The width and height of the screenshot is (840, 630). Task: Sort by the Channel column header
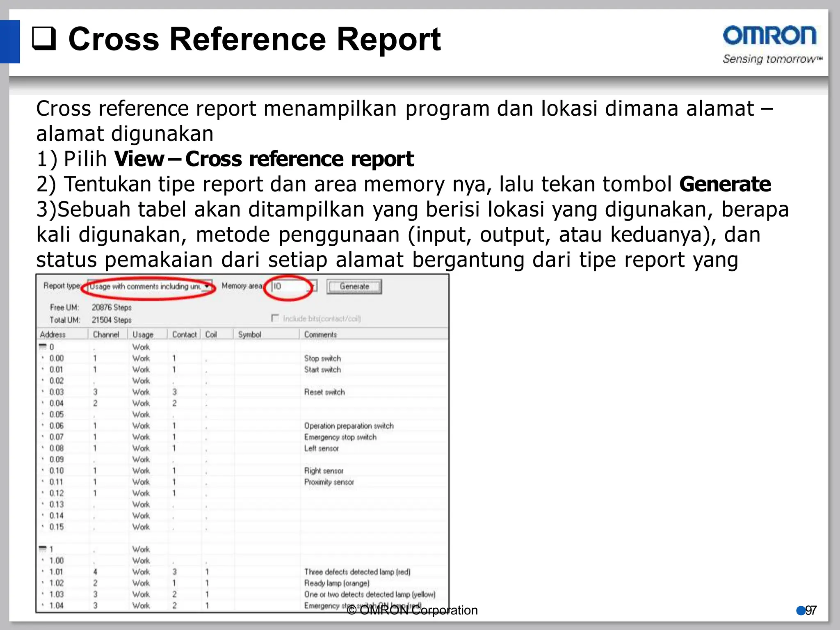tap(107, 334)
